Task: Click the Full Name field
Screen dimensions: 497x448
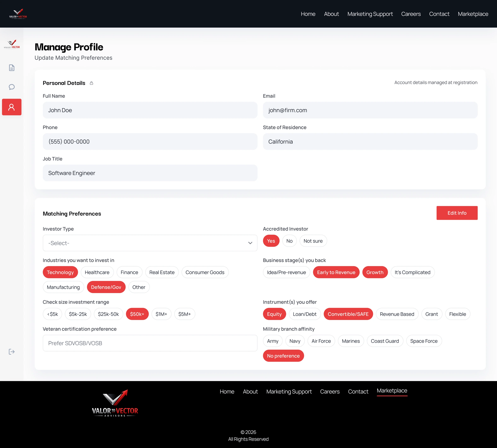Action: (150, 110)
